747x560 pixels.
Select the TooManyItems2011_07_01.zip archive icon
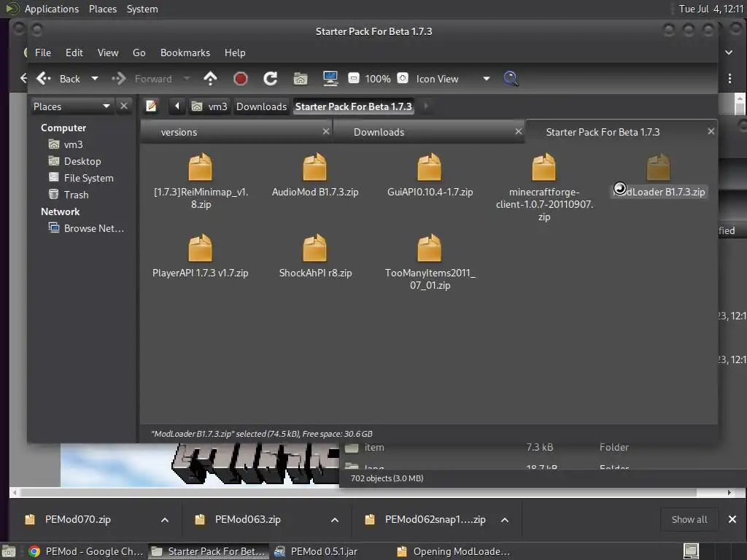point(429,248)
